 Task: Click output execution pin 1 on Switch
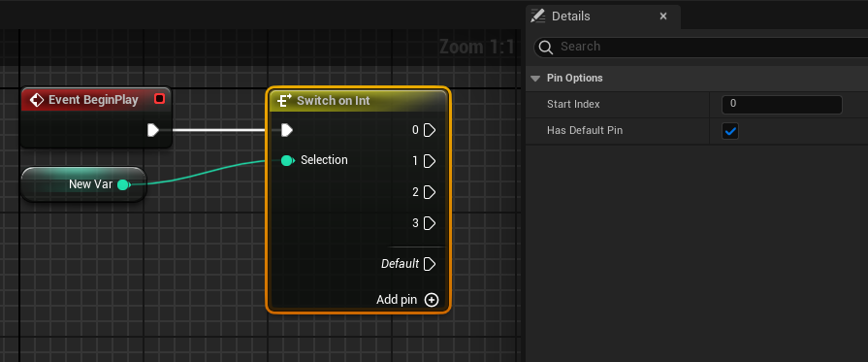tap(430, 161)
